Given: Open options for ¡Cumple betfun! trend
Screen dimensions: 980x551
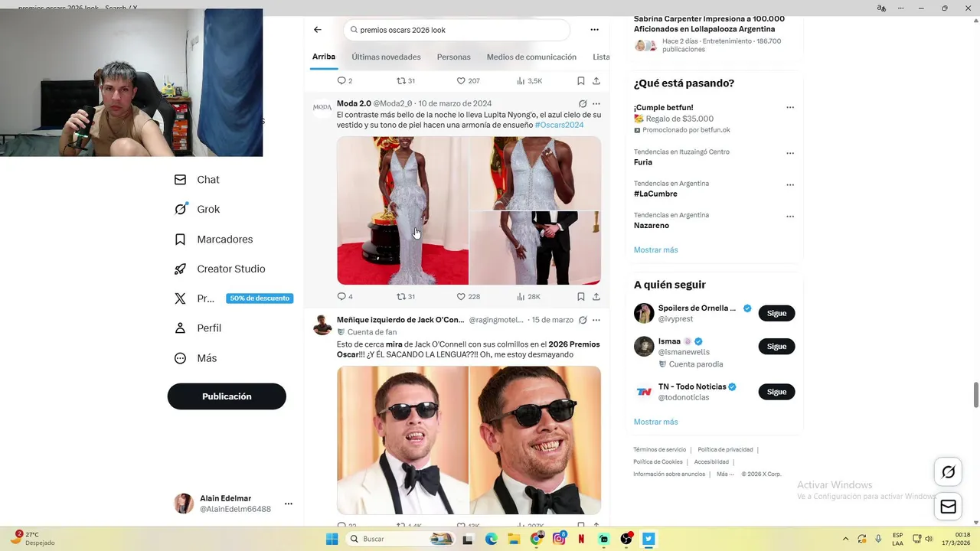Looking at the screenshot, I should (x=790, y=108).
